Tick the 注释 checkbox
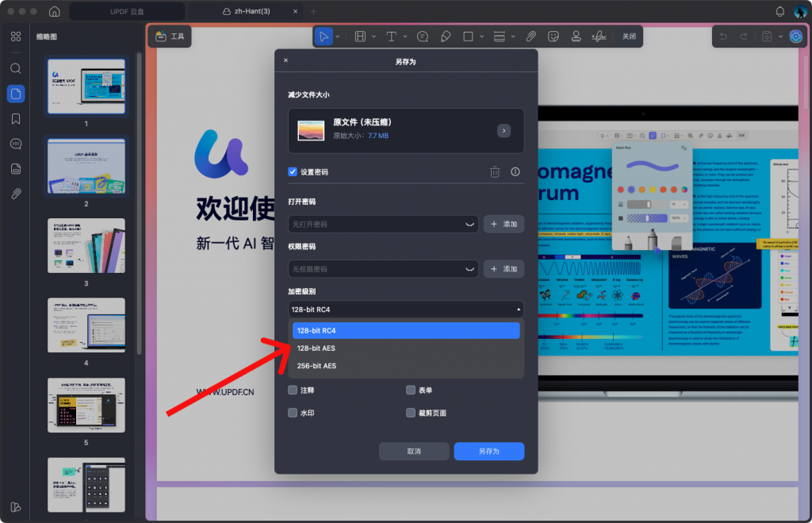Viewport: 812px width, 523px height. [293, 390]
